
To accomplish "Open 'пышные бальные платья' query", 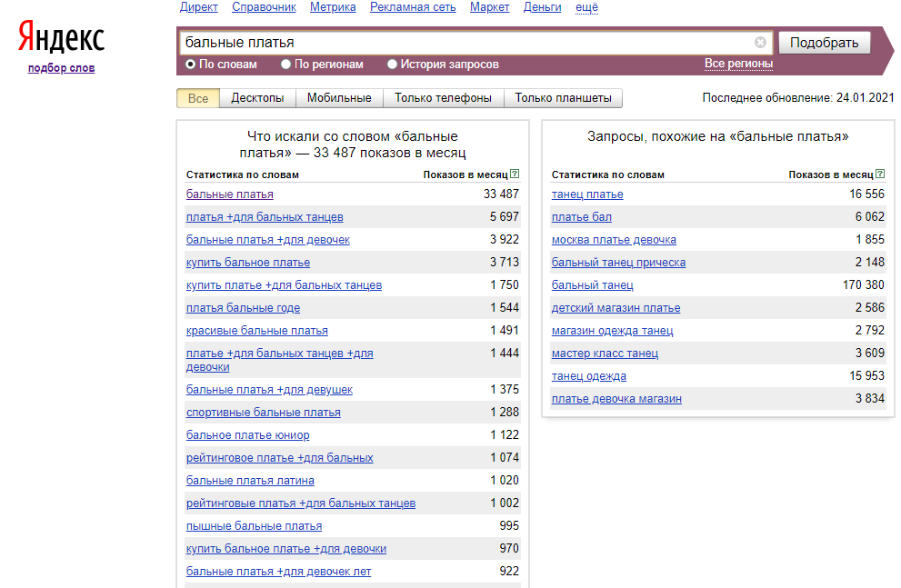I will tap(254, 526).
